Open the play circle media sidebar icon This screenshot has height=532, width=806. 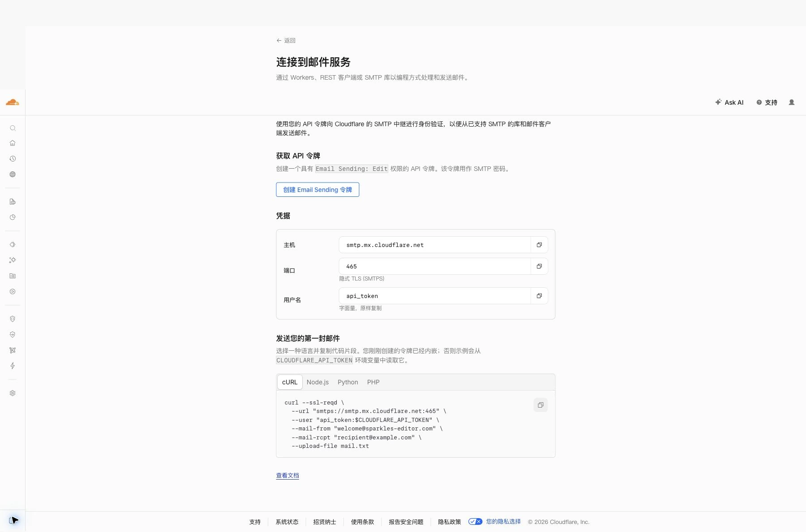(x=13, y=292)
